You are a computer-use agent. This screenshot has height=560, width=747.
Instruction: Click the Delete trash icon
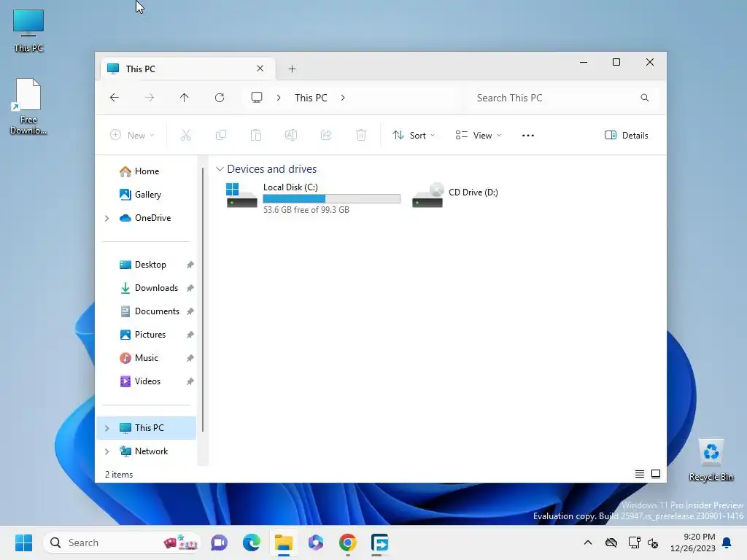(x=361, y=135)
